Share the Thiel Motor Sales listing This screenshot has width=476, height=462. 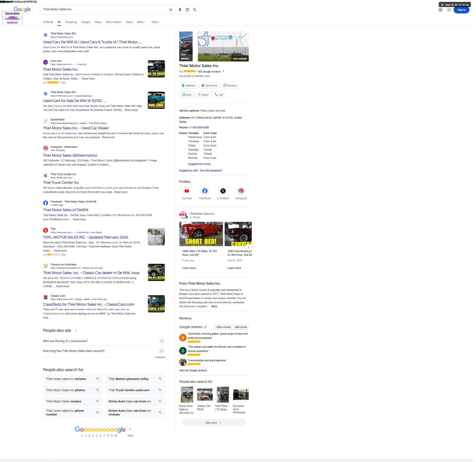(203, 94)
